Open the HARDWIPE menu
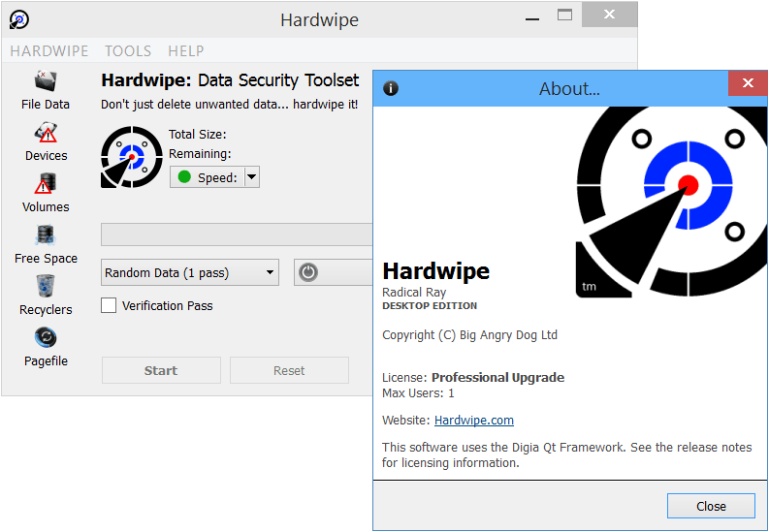 pyautogui.click(x=49, y=51)
